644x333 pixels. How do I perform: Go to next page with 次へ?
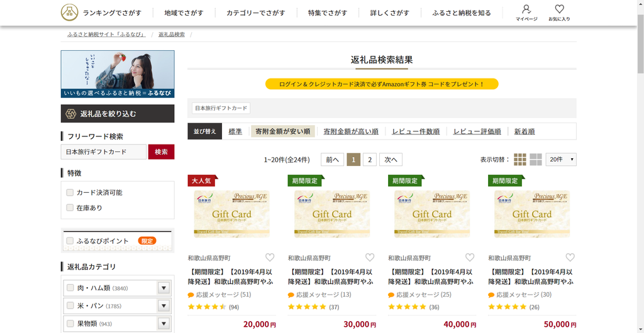391,160
